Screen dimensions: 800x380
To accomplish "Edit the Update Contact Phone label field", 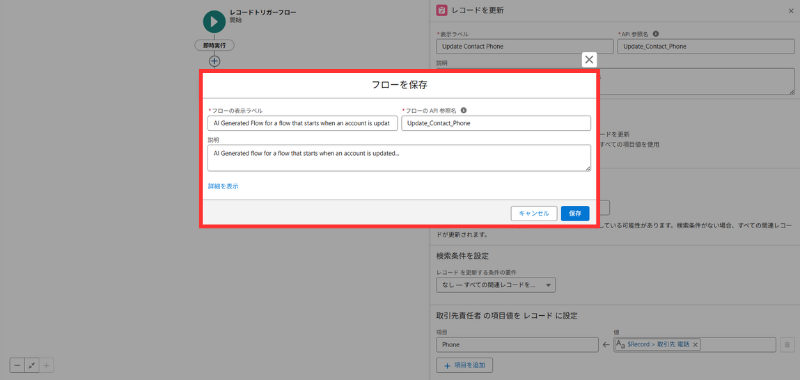I will click(525, 46).
